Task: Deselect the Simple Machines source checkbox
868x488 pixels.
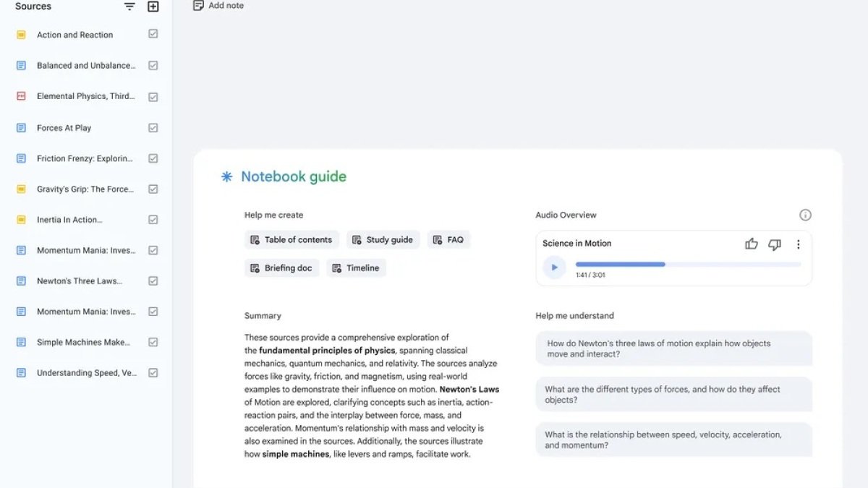Action: [x=153, y=342]
